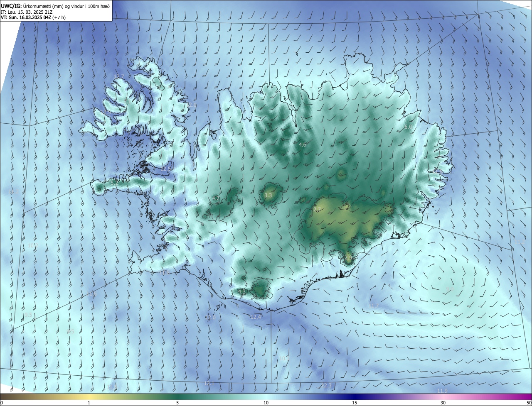Viewport: 532px width, 406px height.
Task: Click the title 'UWC/IG: Úrkomumætti (mm) og vindur í 100m hæð'
Action: (x=55, y=6)
